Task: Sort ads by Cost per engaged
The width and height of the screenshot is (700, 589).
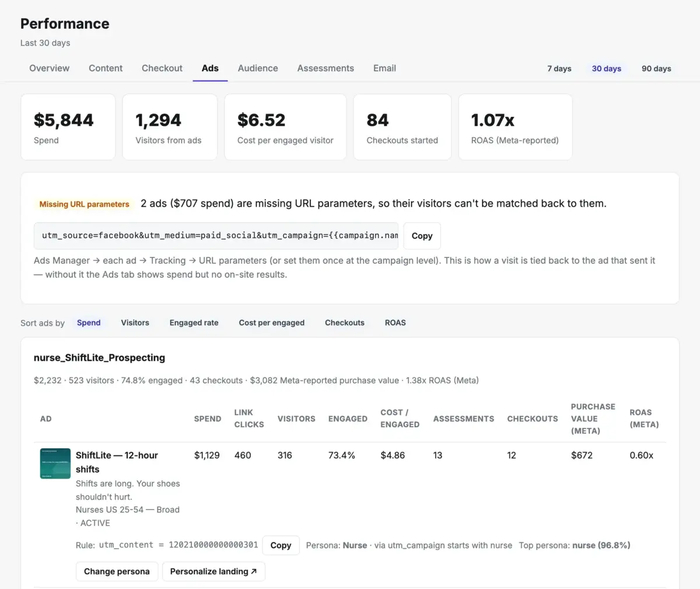Action: coord(271,323)
